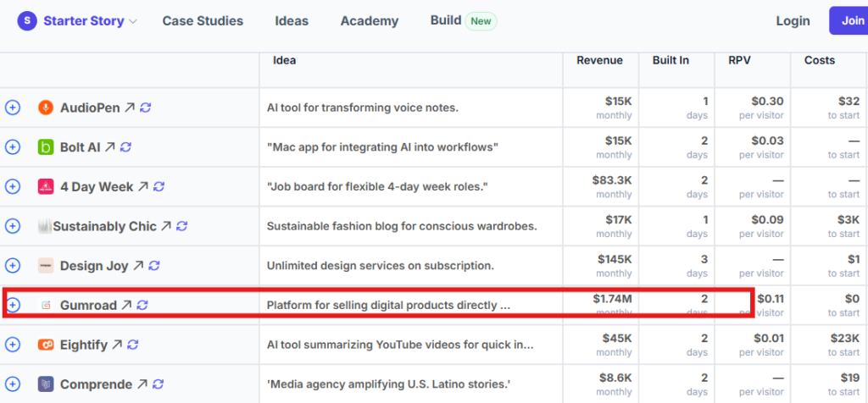Open the AudioPen company name
Viewport: 868px width, 403px height.
(x=90, y=108)
